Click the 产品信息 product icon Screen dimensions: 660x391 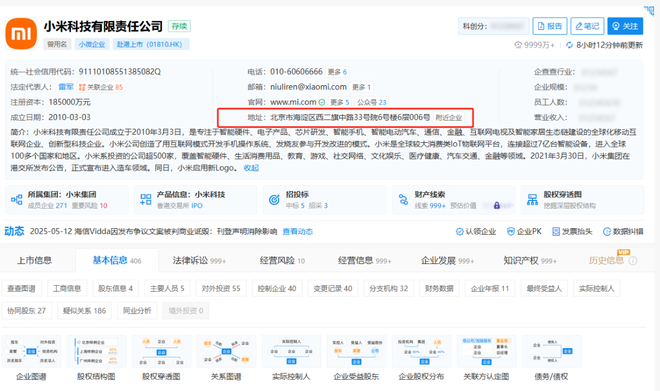[x=146, y=199]
